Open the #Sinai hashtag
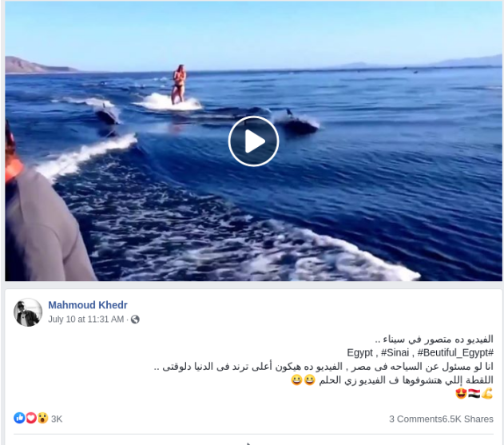Image resolution: width=504 pixels, height=445 pixels. (x=395, y=352)
